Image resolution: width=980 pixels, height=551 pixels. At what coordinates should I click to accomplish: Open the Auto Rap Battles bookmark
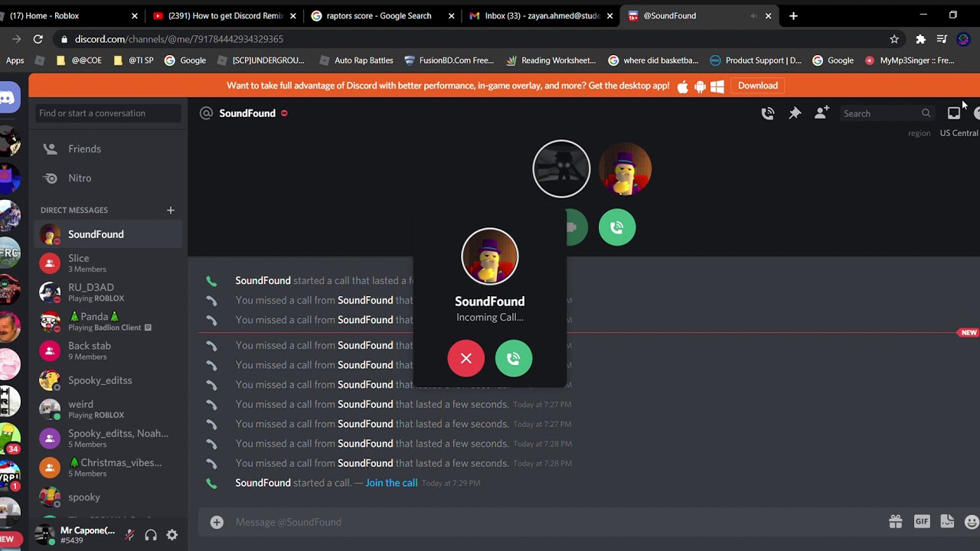356,60
